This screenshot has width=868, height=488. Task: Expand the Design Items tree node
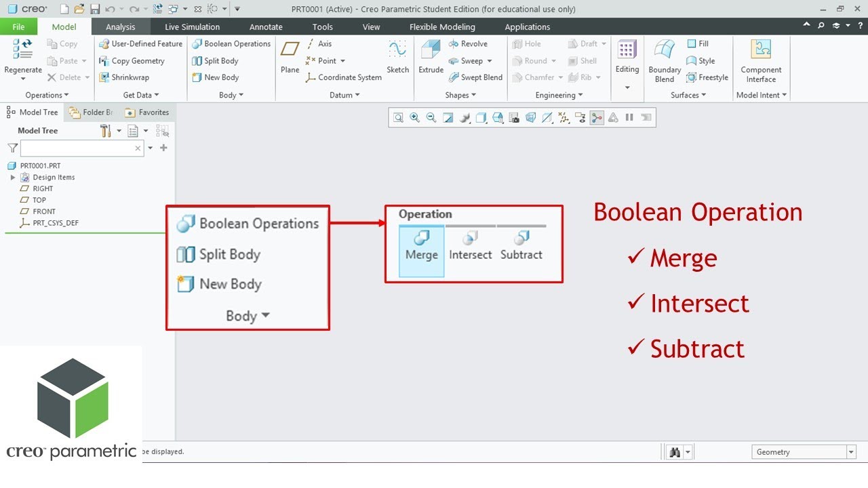(x=13, y=178)
